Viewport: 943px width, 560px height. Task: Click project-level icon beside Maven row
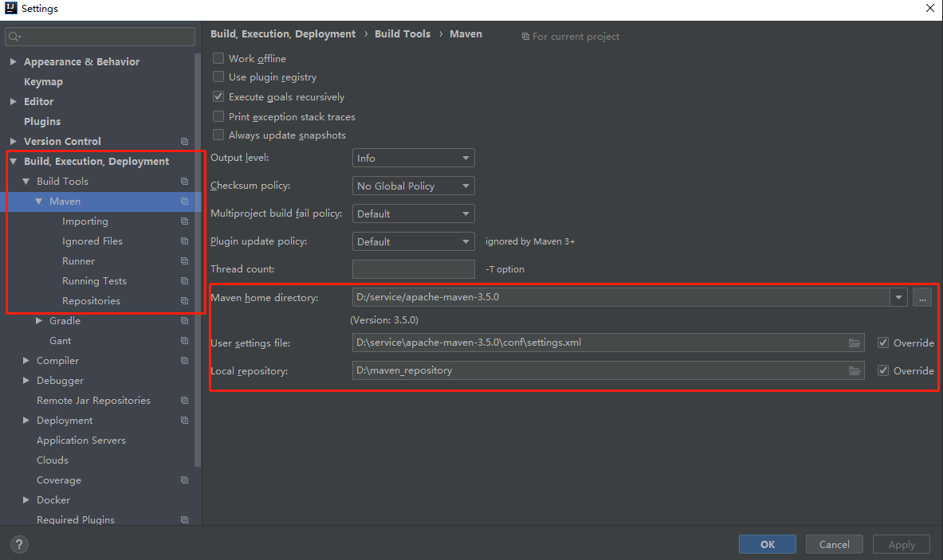coord(185,202)
